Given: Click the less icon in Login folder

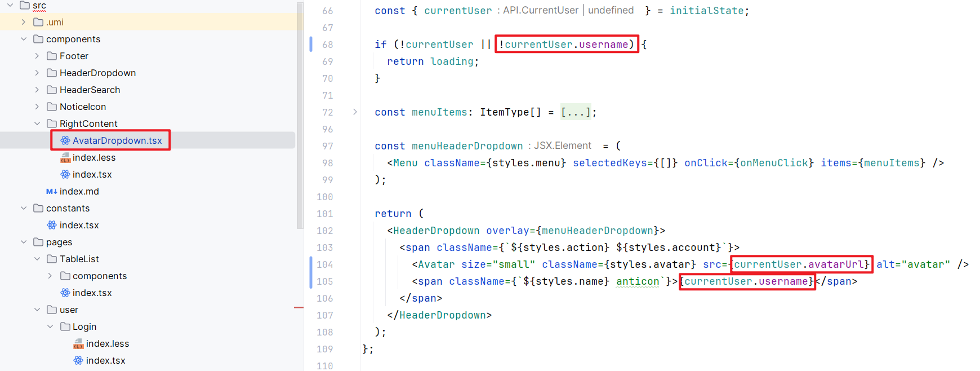Looking at the screenshot, I should coord(79,344).
